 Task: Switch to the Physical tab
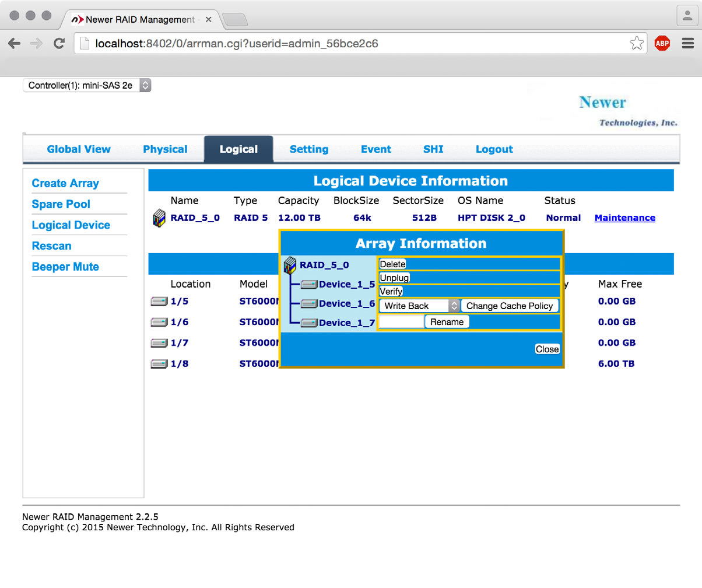(165, 149)
